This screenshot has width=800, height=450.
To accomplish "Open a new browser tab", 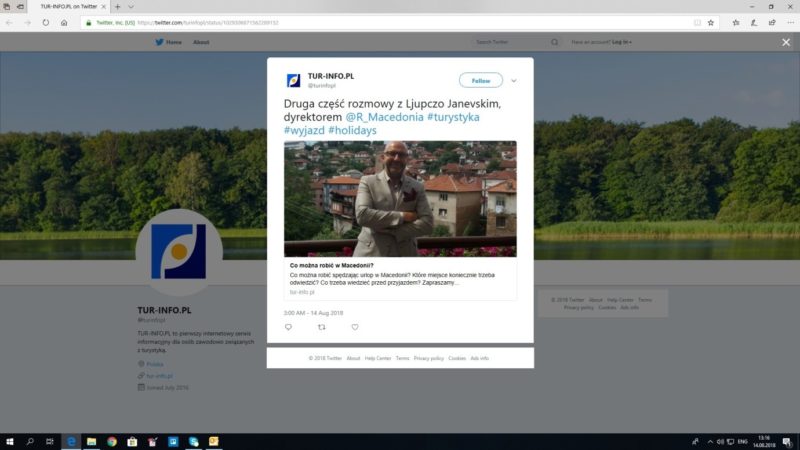I will pyautogui.click(x=117, y=7).
